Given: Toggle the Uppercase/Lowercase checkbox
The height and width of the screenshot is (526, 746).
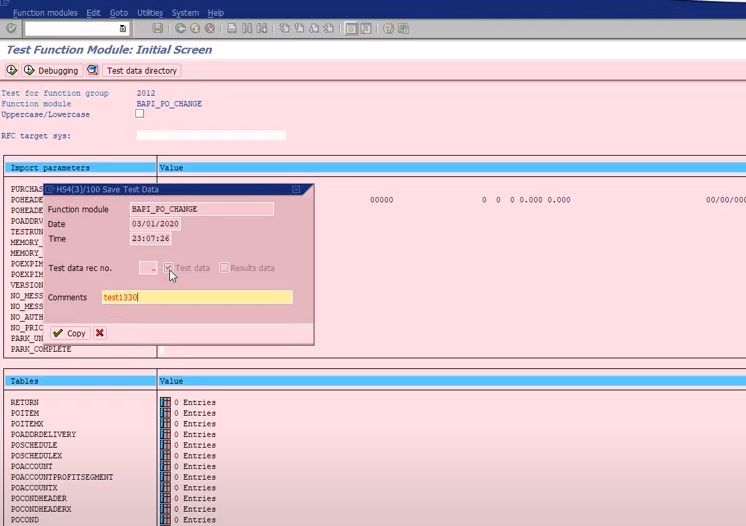Looking at the screenshot, I should tap(140, 114).
